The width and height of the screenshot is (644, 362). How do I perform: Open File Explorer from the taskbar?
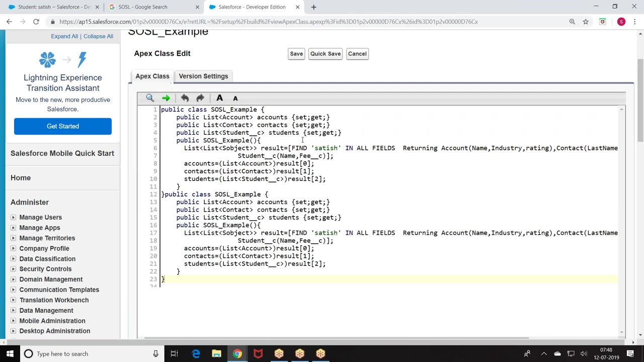point(216,353)
